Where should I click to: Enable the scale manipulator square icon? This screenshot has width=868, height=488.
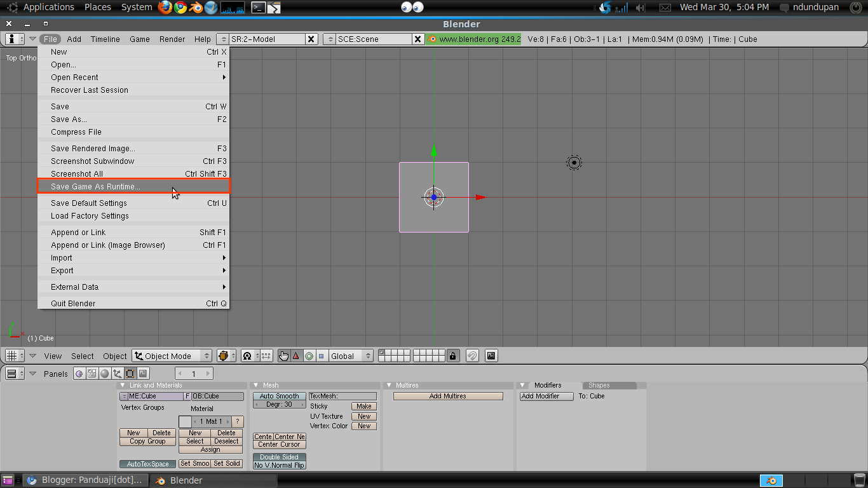coord(321,356)
